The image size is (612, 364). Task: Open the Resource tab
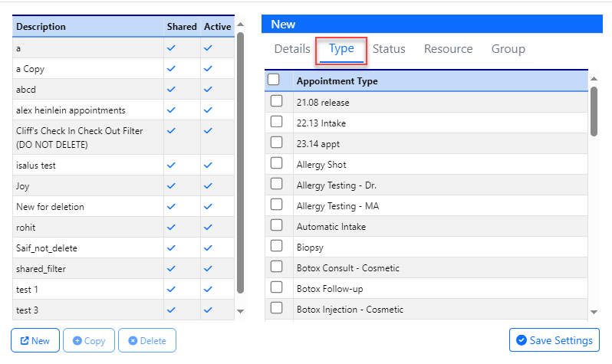point(448,49)
